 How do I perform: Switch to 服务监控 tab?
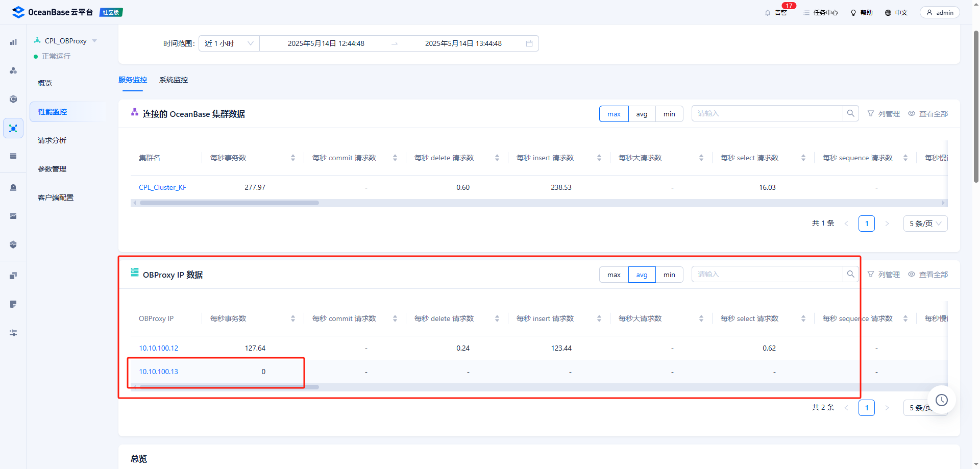pos(133,80)
